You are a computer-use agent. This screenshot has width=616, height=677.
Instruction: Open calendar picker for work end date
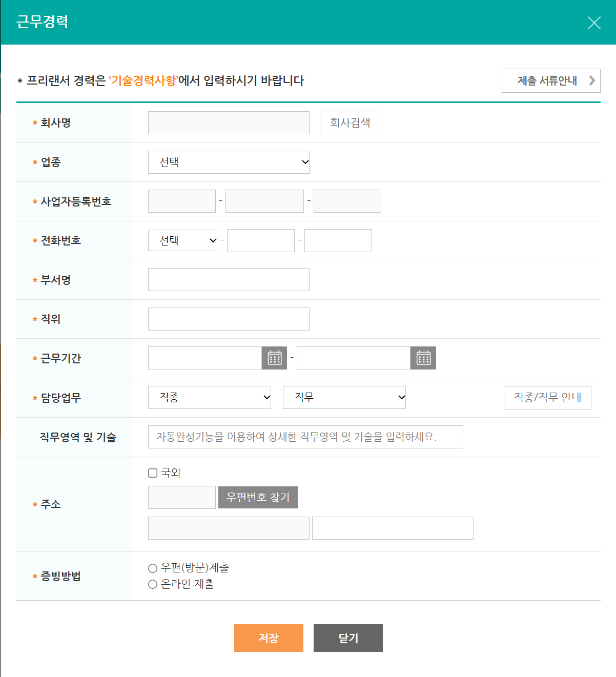tap(423, 358)
